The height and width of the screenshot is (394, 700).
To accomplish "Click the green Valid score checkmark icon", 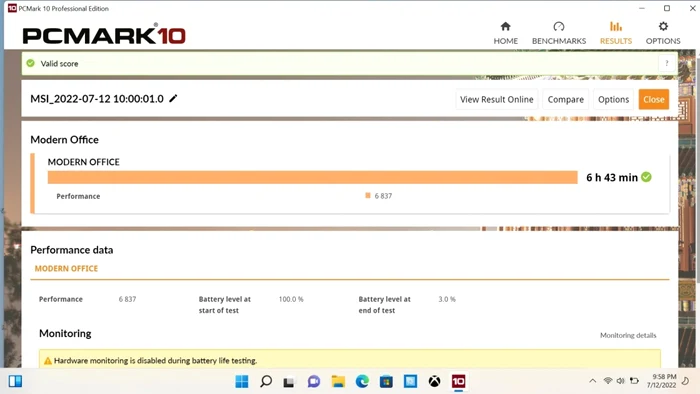I will tap(30, 63).
